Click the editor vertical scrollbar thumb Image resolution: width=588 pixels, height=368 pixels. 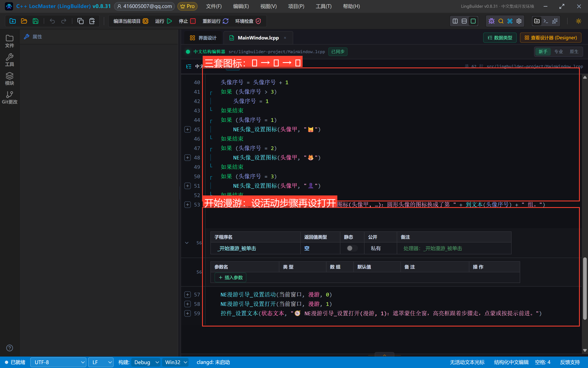click(x=585, y=288)
